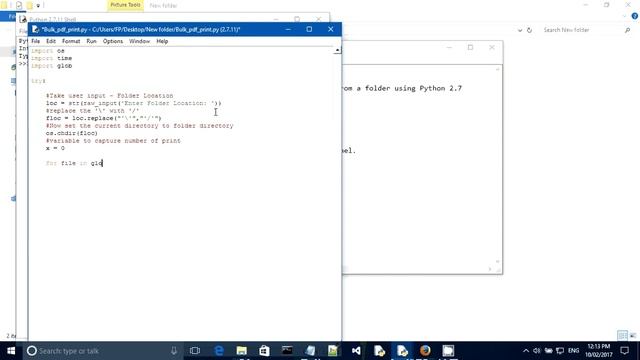This screenshot has width=640, height=360.
Task: Show hidden system tray icons
Action: click(526, 351)
